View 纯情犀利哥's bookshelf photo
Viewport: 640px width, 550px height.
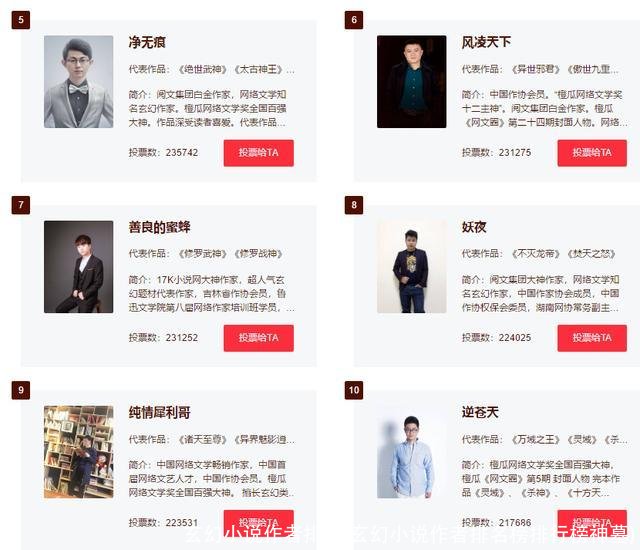tap(78, 452)
